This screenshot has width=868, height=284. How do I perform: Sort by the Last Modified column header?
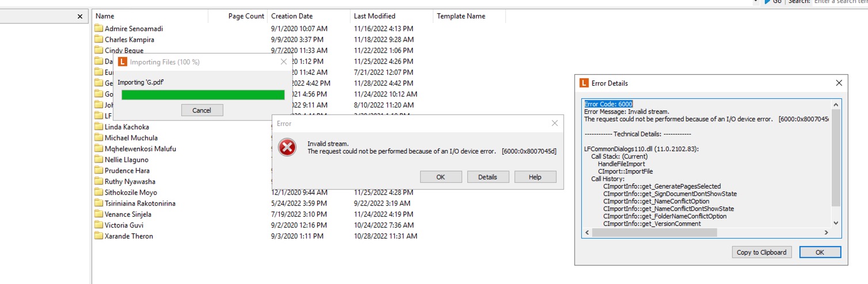click(x=375, y=16)
